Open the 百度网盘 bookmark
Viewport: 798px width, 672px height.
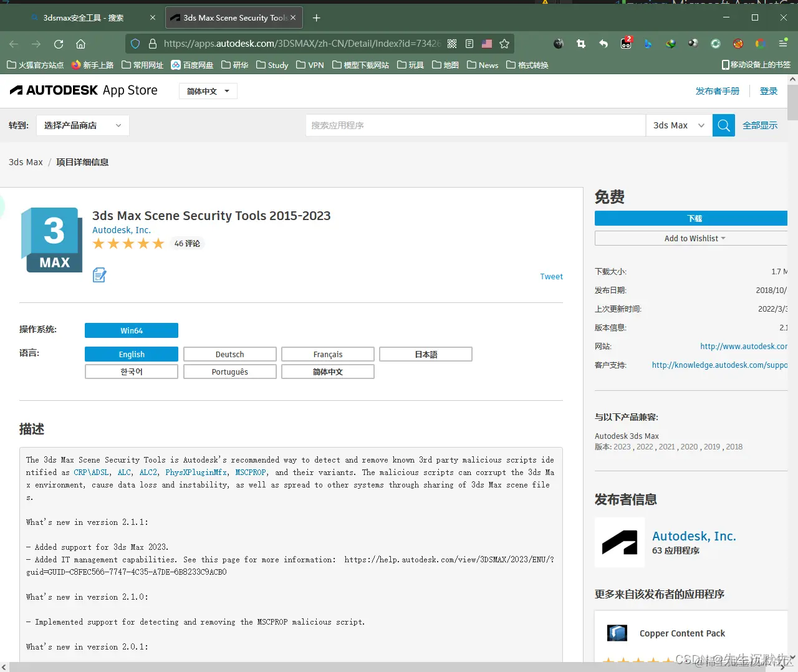point(192,65)
